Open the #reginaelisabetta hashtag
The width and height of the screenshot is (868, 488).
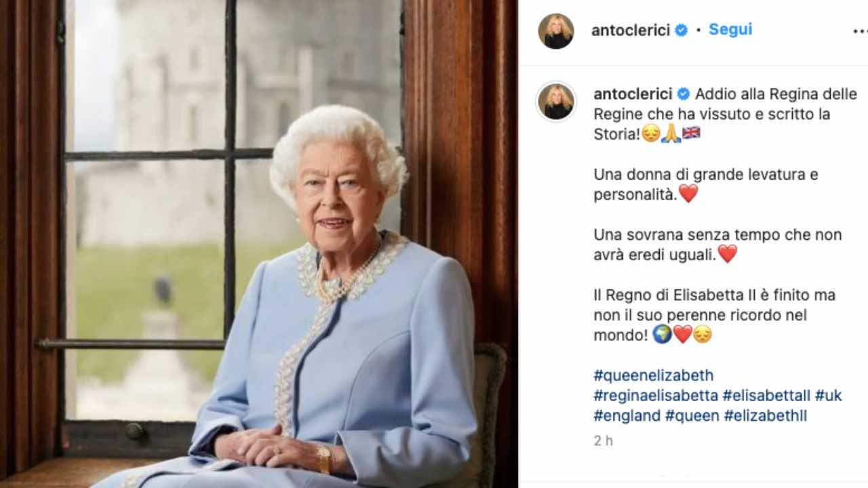tap(656, 396)
